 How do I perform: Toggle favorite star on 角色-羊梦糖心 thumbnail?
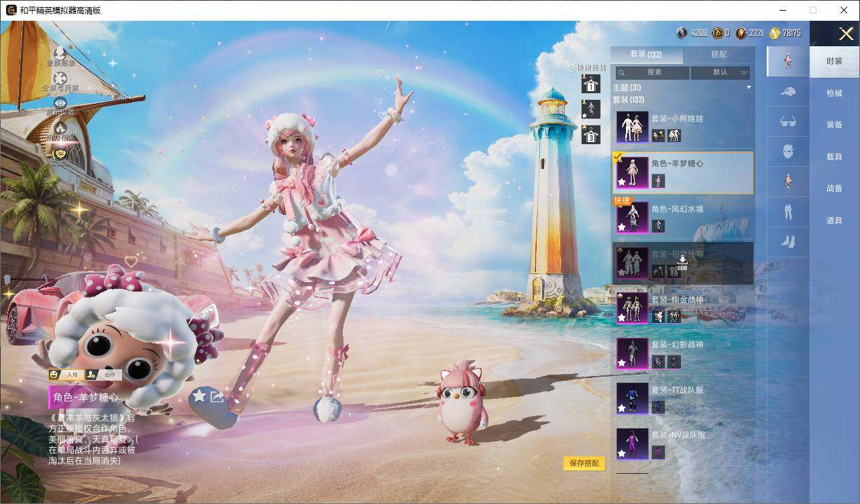622,183
